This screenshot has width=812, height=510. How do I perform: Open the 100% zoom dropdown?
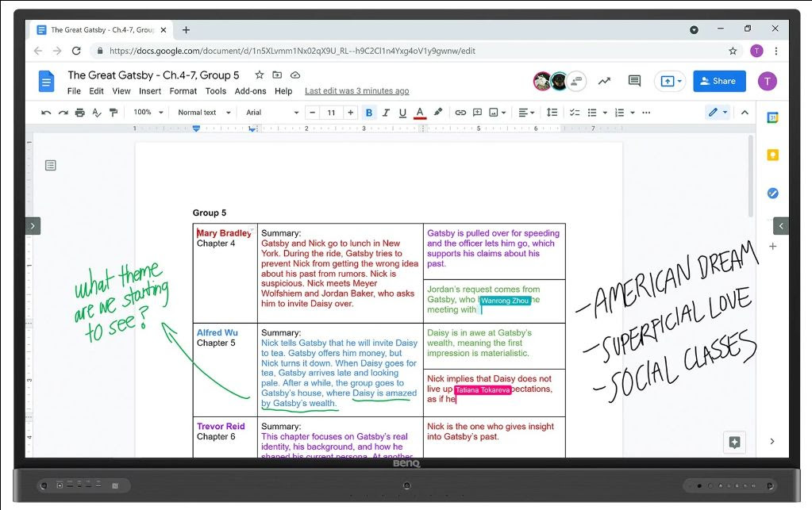pyautogui.click(x=148, y=113)
